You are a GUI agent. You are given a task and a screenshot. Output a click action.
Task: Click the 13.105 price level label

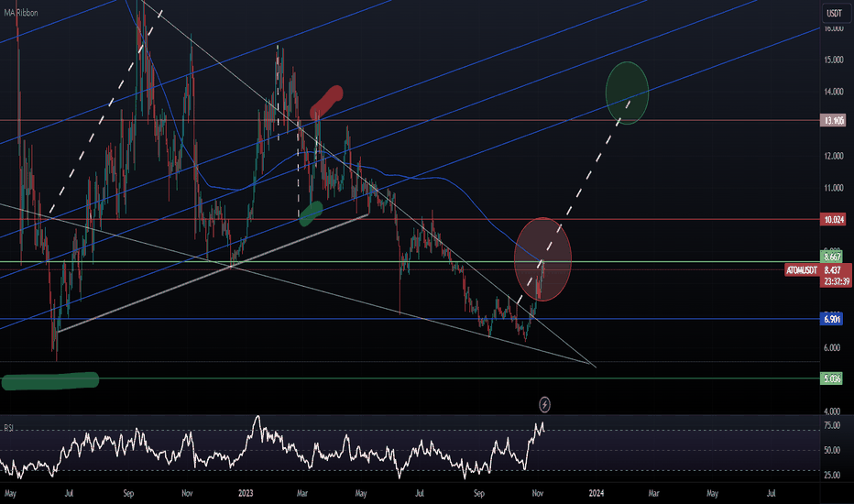tap(833, 120)
